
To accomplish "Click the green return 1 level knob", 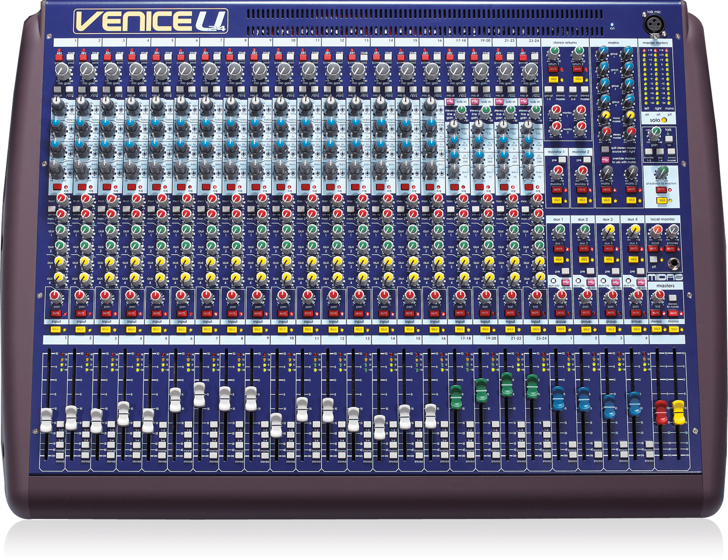I will click(553, 53).
